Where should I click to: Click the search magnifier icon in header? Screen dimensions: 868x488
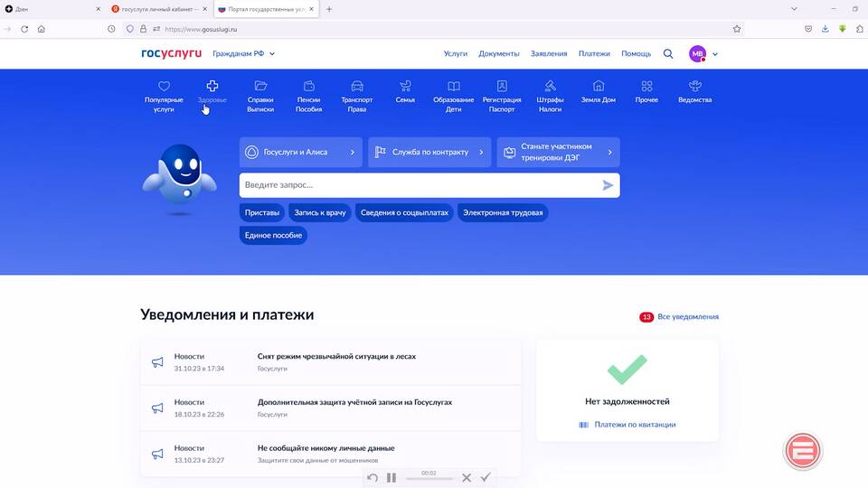[x=668, y=54]
